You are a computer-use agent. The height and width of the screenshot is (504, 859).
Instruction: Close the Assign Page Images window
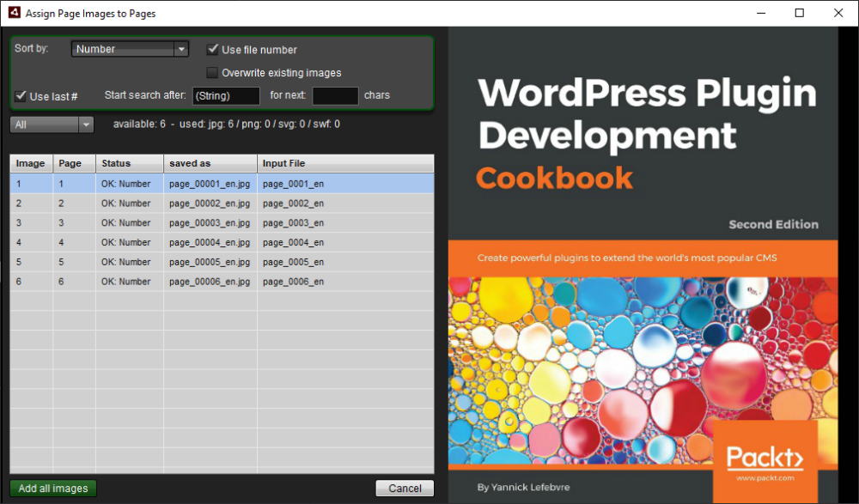(x=838, y=13)
